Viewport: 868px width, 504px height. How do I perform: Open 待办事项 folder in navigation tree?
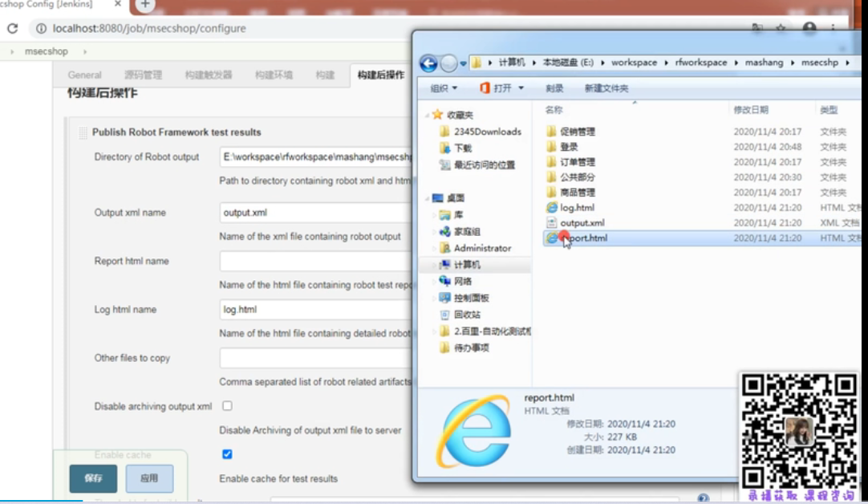pos(464,348)
